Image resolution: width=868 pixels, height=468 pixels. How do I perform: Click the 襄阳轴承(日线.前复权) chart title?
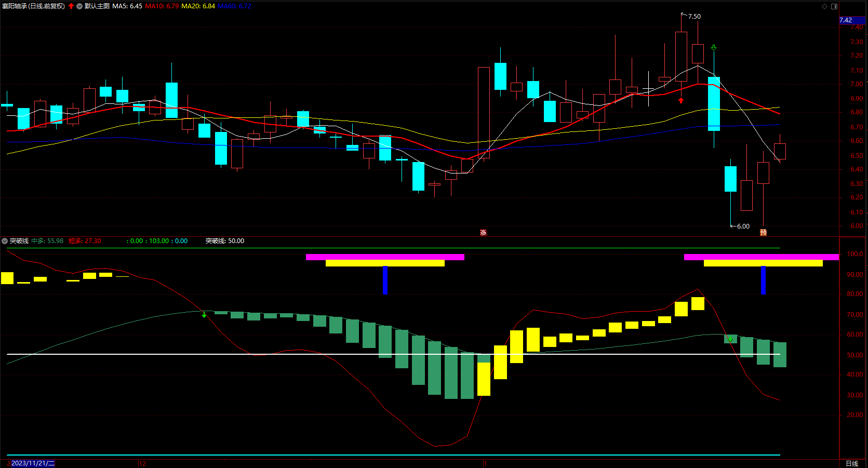(33, 6)
